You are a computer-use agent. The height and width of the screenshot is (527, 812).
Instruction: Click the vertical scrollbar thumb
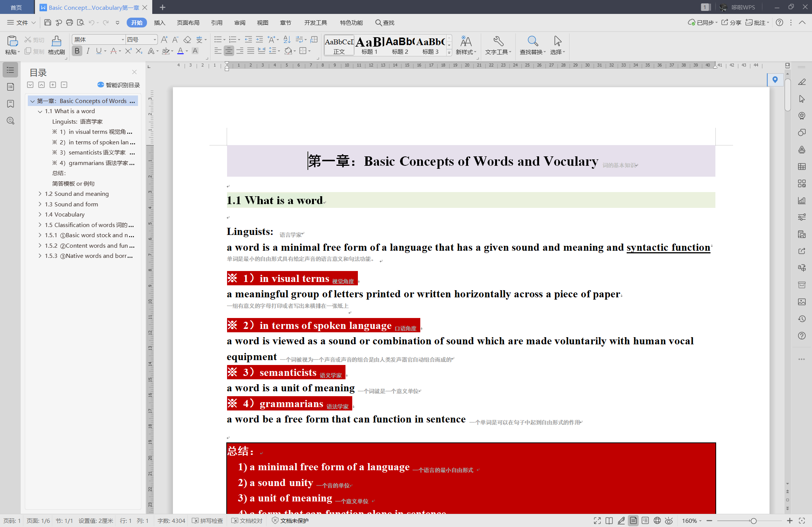pyautogui.click(x=788, y=95)
